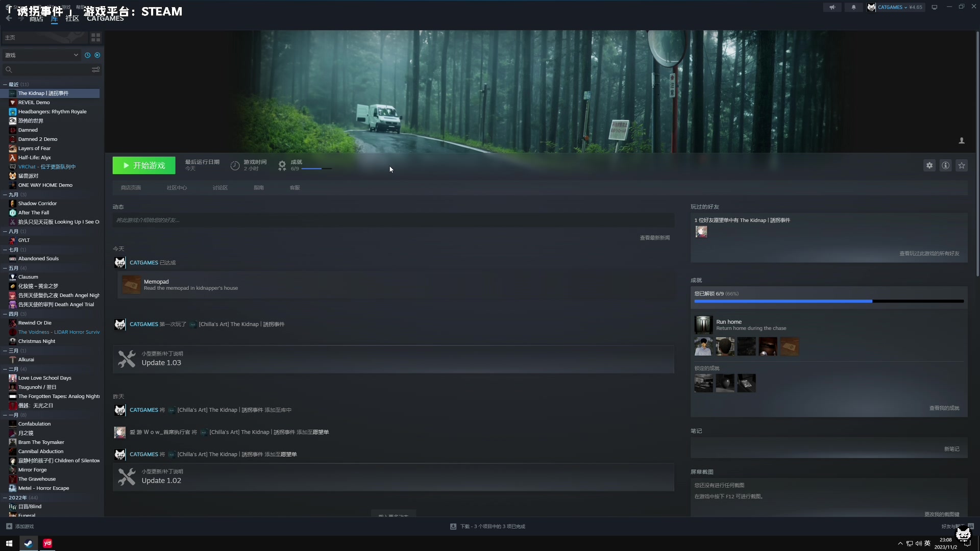980x551 pixels.
Task: Open the 客服 tab
Action: coord(295,188)
